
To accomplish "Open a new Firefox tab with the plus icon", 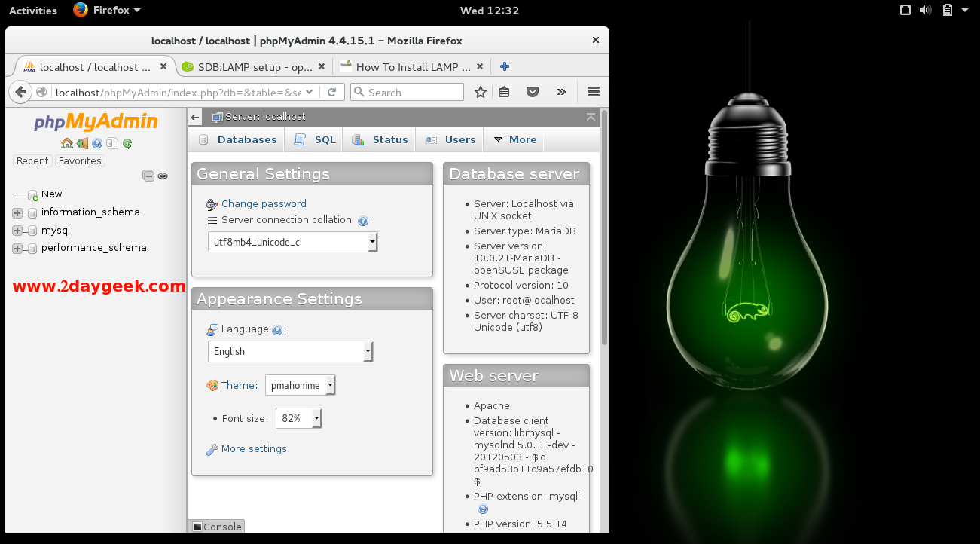I will point(505,66).
